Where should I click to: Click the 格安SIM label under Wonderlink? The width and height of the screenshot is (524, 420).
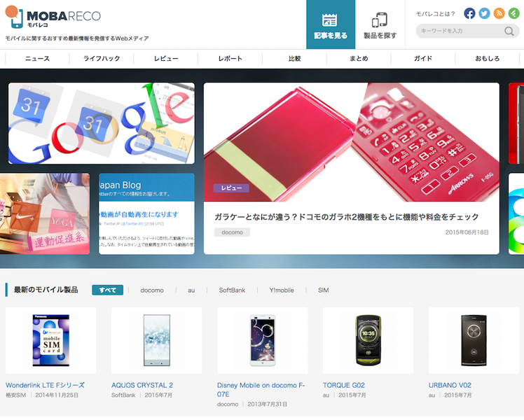point(15,395)
